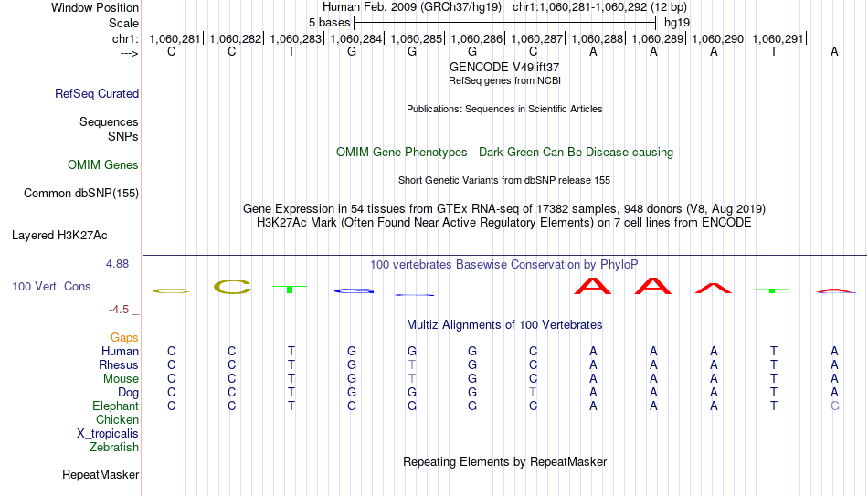Click the faded G in Elephant row

click(x=834, y=406)
